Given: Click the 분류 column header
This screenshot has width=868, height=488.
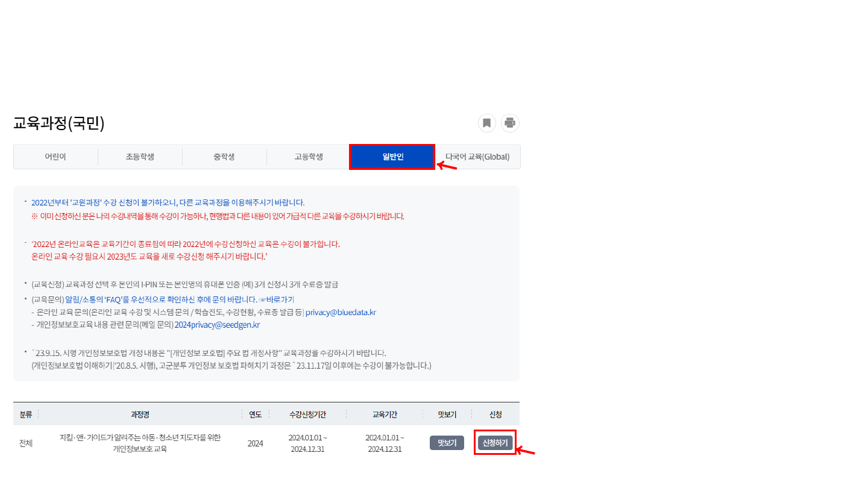Looking at the screenshot, I should click(x=25, y=414).
